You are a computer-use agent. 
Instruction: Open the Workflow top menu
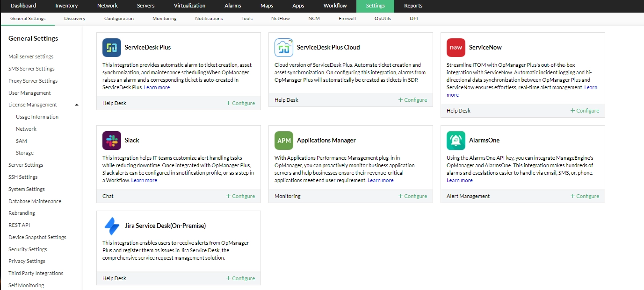pyautogui.click(x=335, y=6)
